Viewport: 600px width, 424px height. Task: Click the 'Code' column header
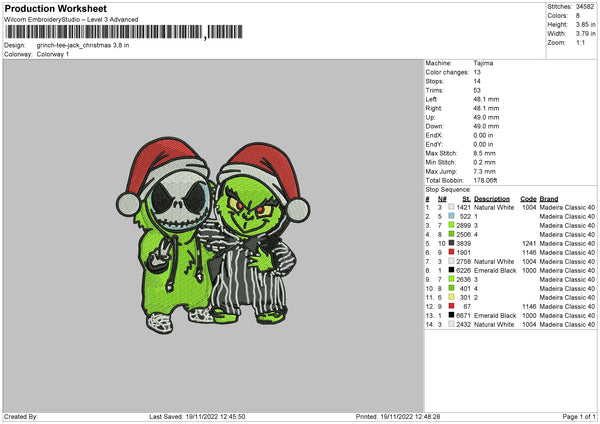pos(528,199)
